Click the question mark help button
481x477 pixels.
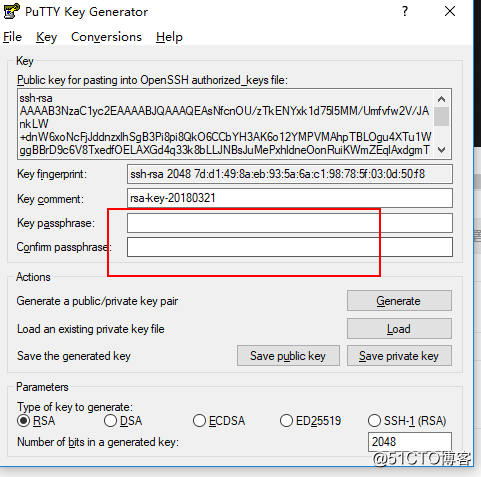(x=405, y=12)
